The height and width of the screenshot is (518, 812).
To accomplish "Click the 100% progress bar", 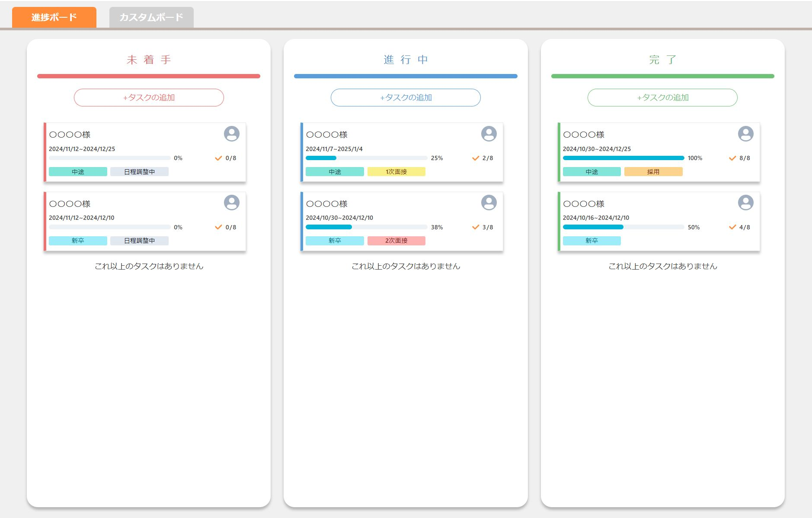I will point(623,158).
